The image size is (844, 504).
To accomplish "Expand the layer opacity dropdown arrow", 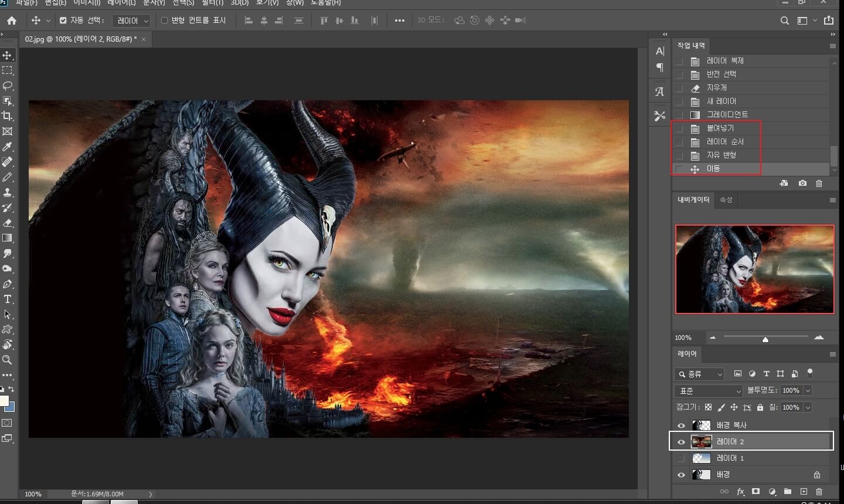I will [x=808, y=391].
